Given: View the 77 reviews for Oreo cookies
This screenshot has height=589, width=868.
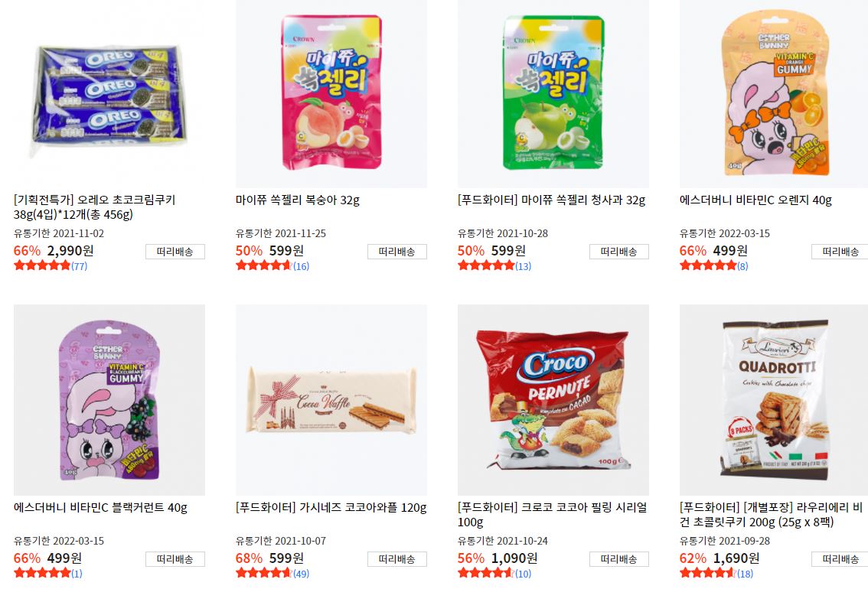Looking at the screenshot, I should [79, 266].
